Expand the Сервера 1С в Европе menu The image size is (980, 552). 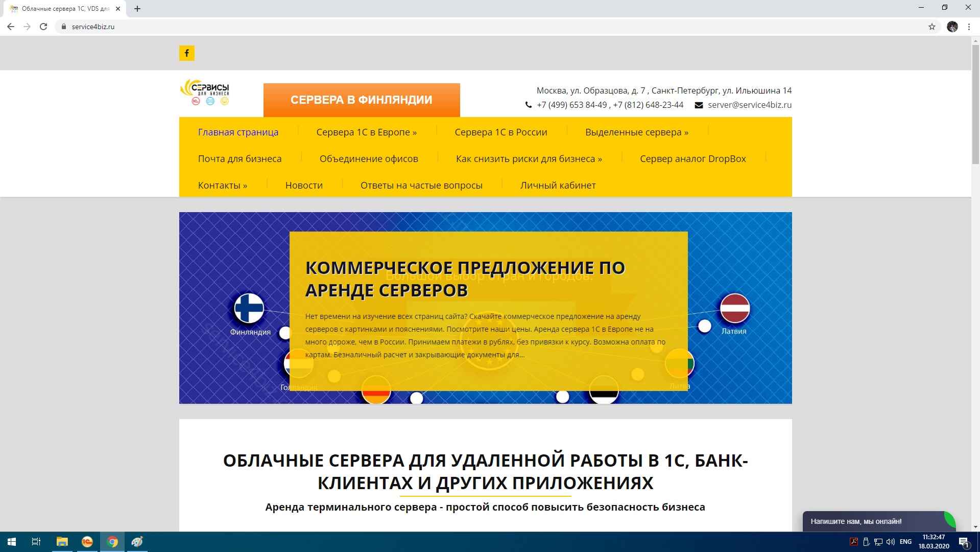pyautogui.click(x=366, y=132)
